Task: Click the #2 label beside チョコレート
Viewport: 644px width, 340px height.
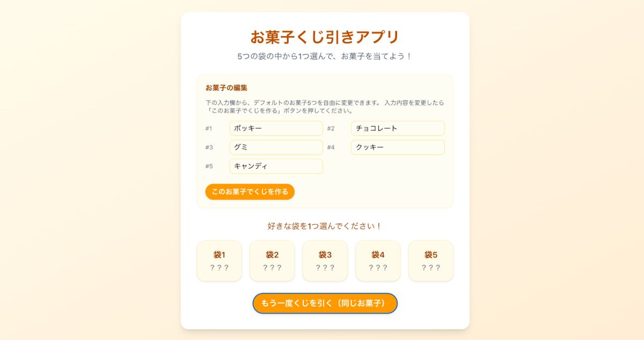Action: click(x=331, y=128)
